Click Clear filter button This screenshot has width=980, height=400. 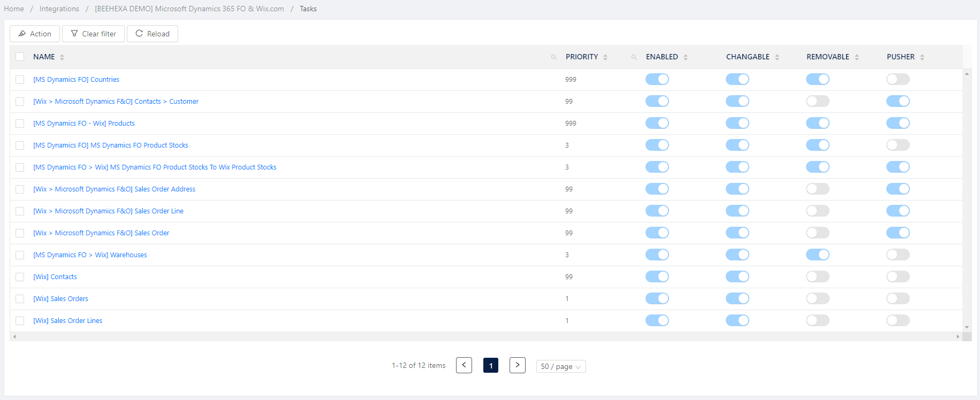pos(93,34)
